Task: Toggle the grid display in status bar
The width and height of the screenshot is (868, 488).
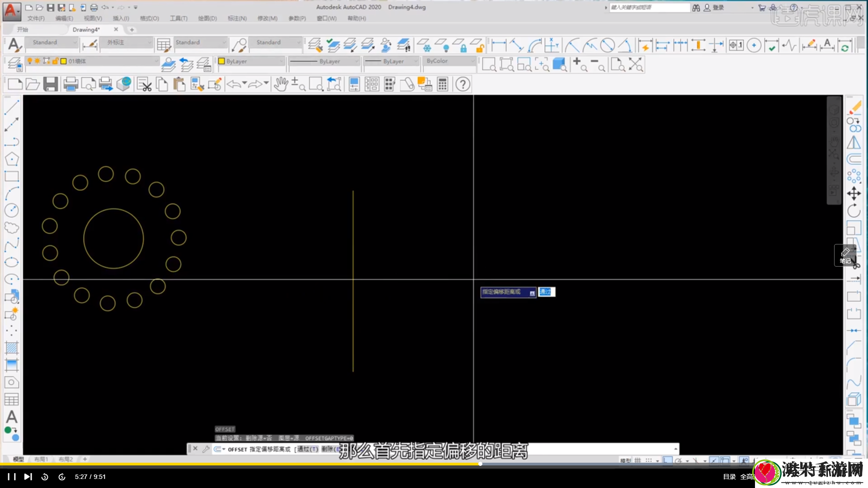Action: [x=637, y=460]
